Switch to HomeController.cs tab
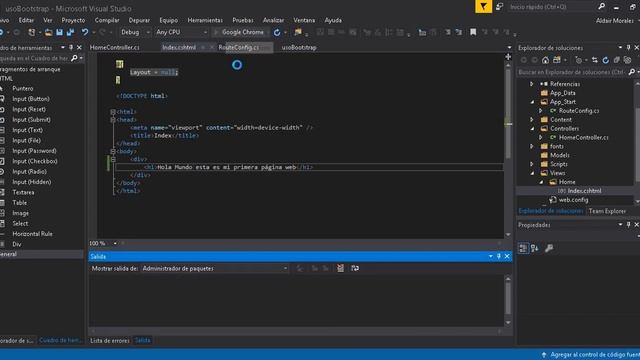The width and height of the screenshot is (640, 360). (x=115, y=47)
